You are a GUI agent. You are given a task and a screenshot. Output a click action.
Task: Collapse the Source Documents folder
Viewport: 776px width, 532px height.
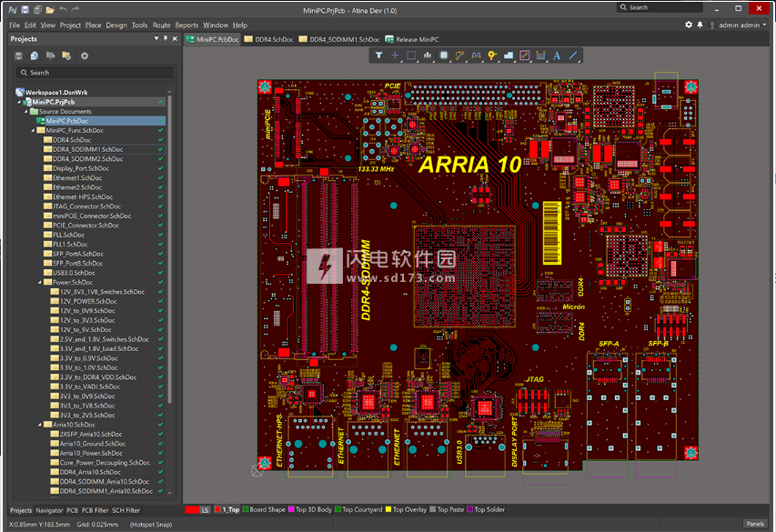click(26, 111)
